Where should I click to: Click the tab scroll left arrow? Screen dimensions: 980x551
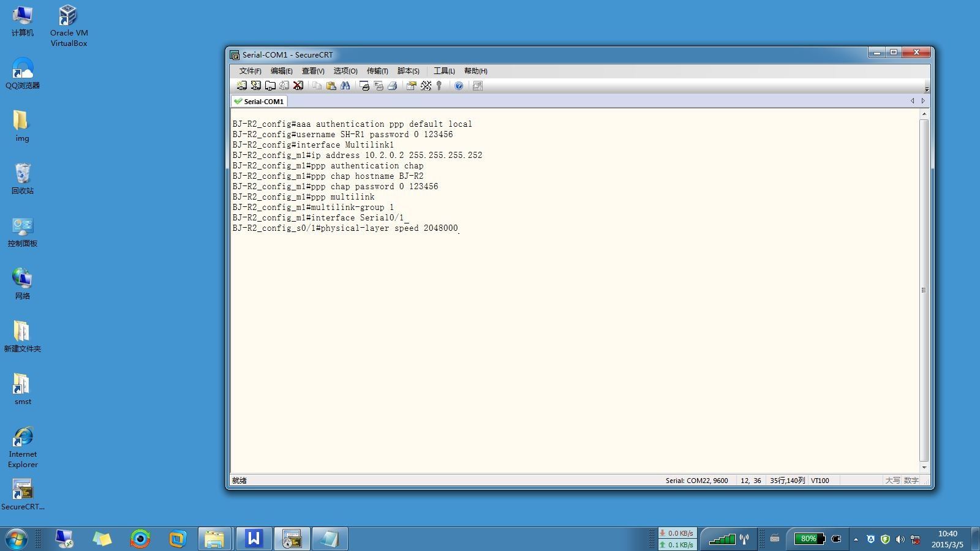(913, 101)
